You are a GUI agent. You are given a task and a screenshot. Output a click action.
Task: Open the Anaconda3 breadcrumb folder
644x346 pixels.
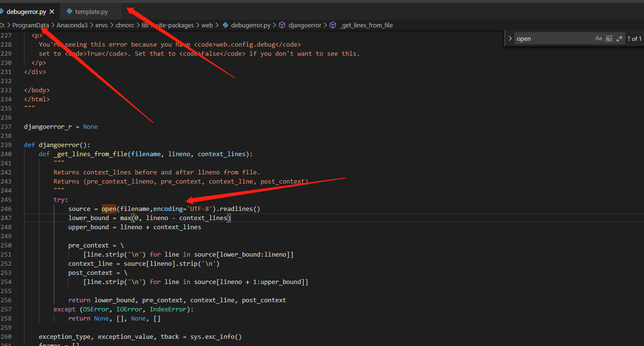(72, 25)
